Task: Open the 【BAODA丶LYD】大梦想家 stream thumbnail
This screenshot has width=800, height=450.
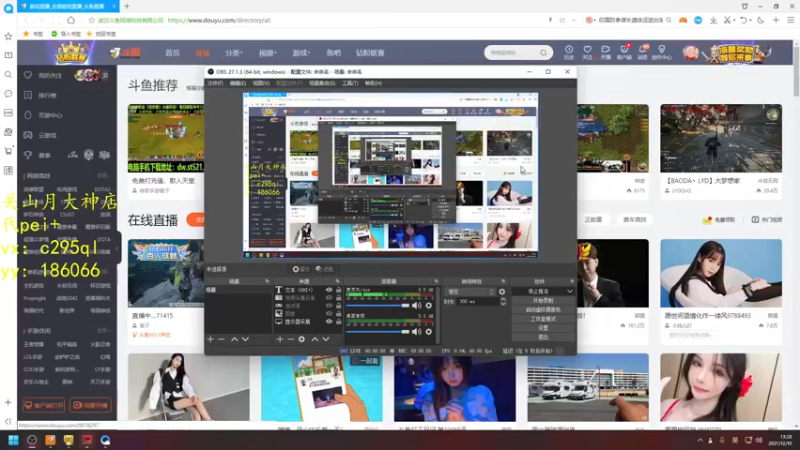Action: (x=720, y=138)
